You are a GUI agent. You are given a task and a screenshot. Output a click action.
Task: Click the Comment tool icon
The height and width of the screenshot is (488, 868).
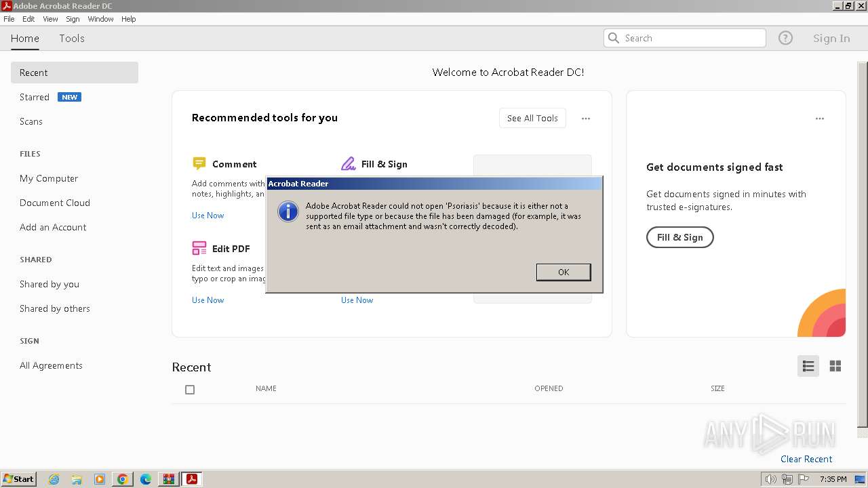click(x=199, y=163)
